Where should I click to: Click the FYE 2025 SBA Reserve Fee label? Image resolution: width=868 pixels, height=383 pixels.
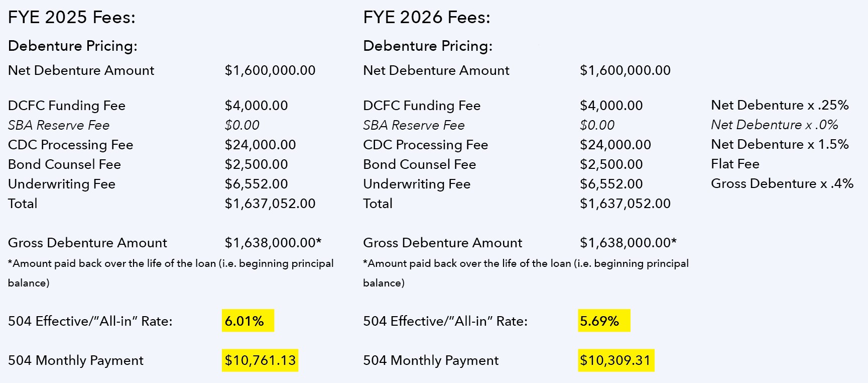click(x=59, y=125)
